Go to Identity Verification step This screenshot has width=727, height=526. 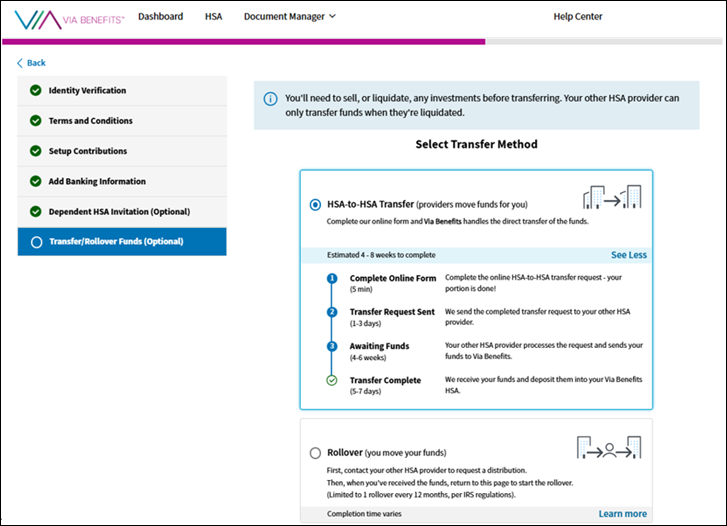pyautogui.click(x=122, y=90)
